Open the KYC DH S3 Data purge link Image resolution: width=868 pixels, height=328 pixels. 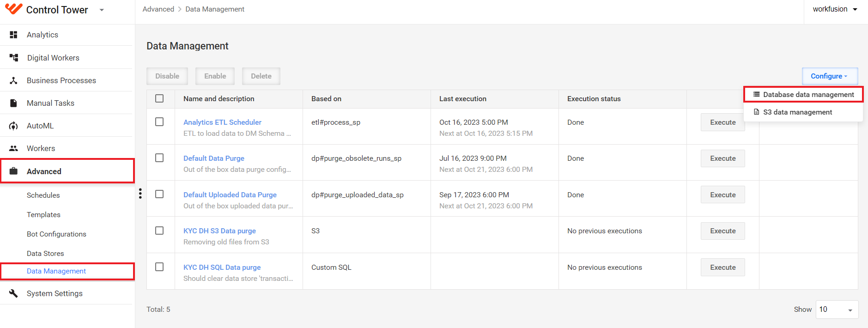pos(219,231)
